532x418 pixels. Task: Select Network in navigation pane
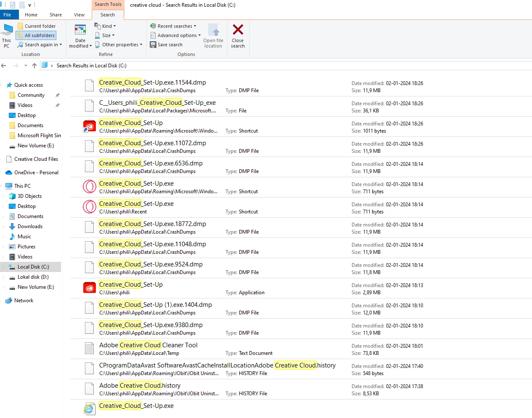pos(24,301)
